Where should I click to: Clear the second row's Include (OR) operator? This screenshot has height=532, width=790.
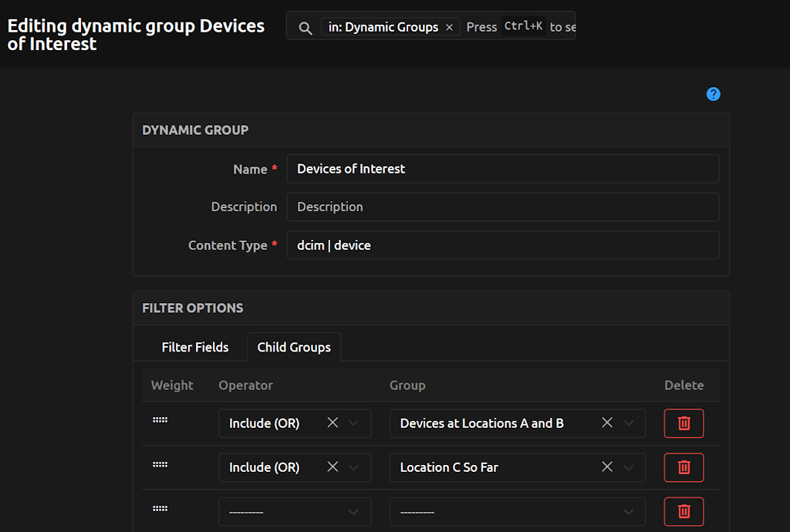click(x=333, y=467)
